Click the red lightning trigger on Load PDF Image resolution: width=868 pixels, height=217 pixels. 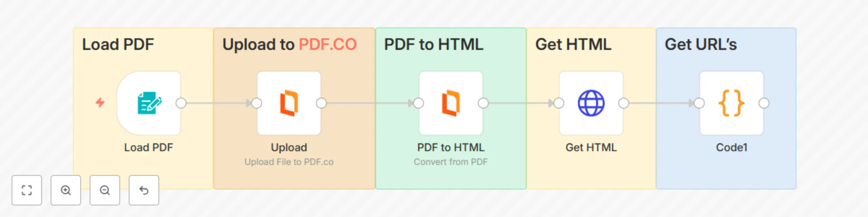pos(99,103)
